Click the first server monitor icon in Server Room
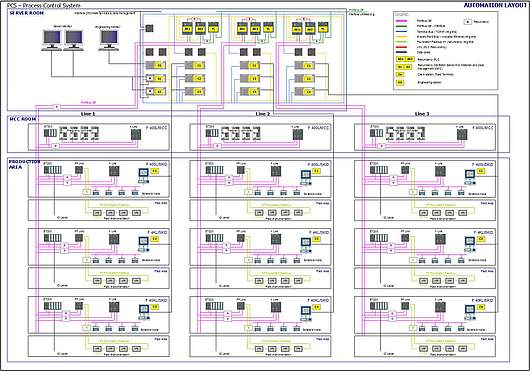 52,40
